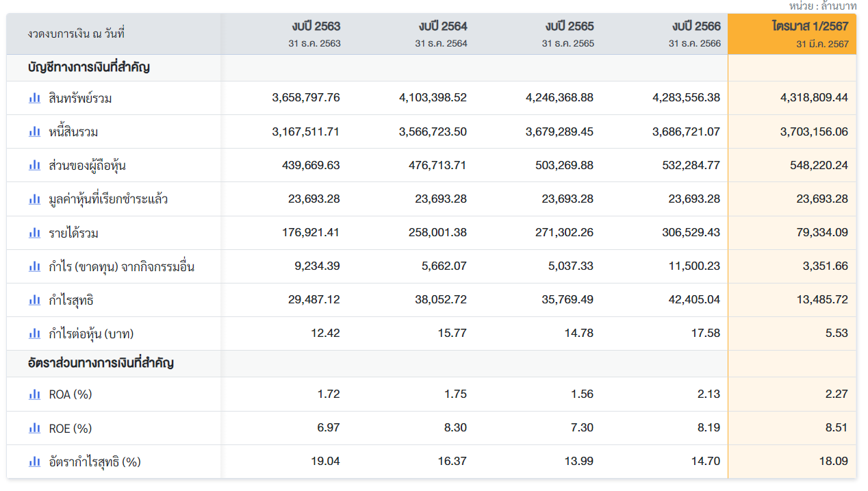Screen dimensions: 868x491
Task: Open chart icon for อัตรากำไรสุทธิ (%)
Action: coord(34,462)
